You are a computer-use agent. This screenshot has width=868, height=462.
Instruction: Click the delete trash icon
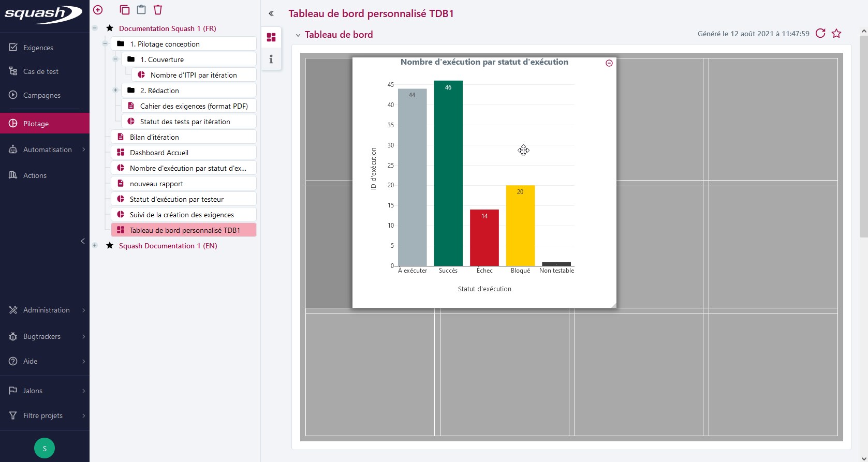coord(158,10)
